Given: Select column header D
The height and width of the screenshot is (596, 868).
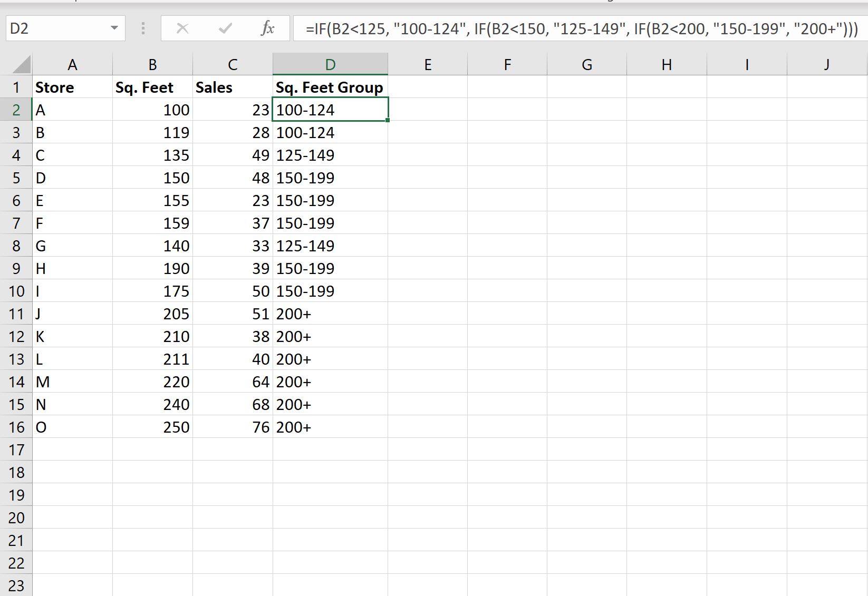Looking at the screenshot, I should [330, 64].
